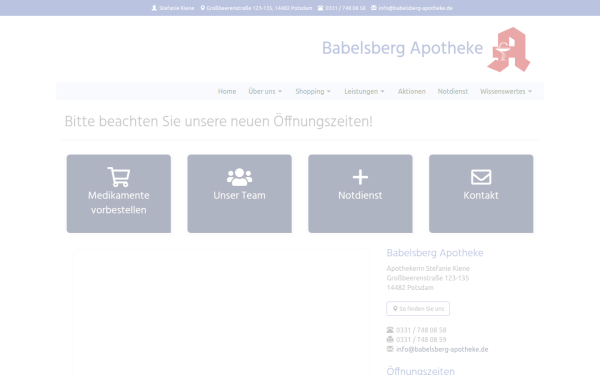Click the Bitte beachten Sie unsere neuen Öffnungszeiten heading

pyautogui.click(x=218, y=122)
